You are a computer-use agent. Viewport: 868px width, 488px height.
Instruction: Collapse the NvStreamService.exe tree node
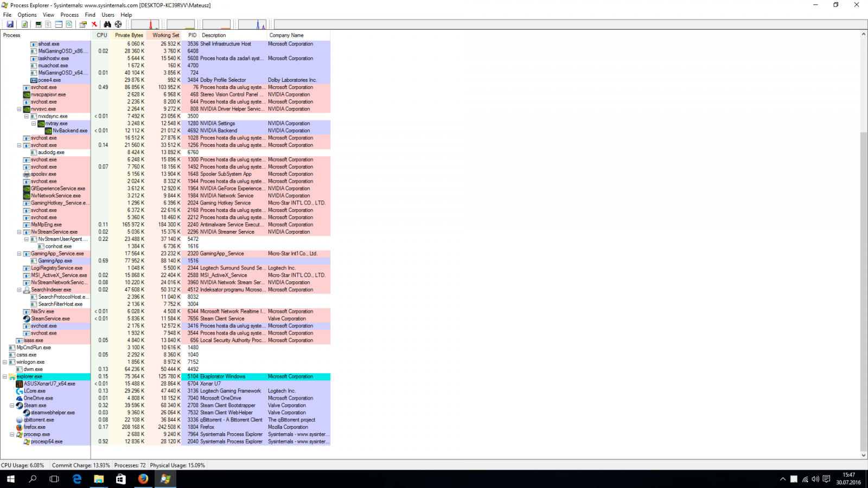(19, 232)
